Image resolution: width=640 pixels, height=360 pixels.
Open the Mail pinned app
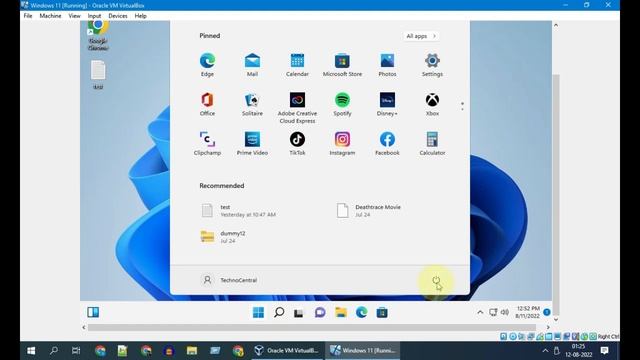point(252,65)
